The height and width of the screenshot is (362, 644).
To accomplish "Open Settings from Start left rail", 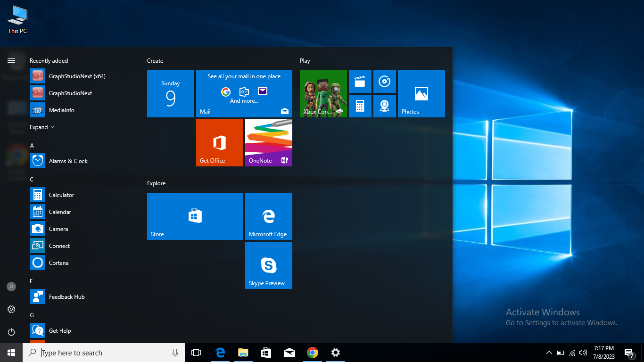I will [11, 309].
